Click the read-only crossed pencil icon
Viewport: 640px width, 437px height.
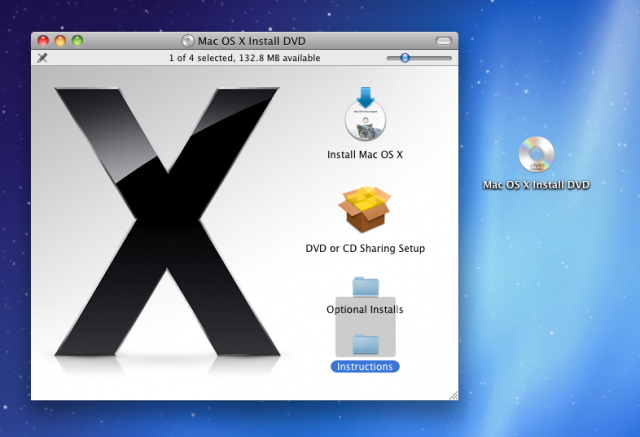point(42,58)
